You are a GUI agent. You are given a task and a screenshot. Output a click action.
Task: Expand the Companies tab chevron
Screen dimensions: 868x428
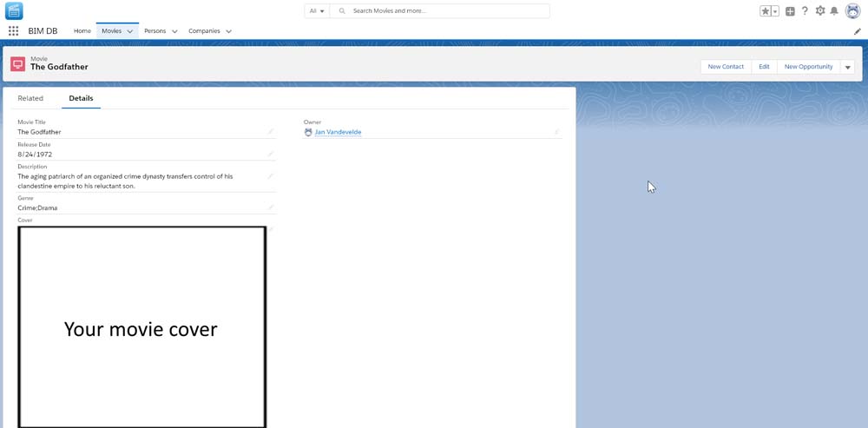point(228,31)
